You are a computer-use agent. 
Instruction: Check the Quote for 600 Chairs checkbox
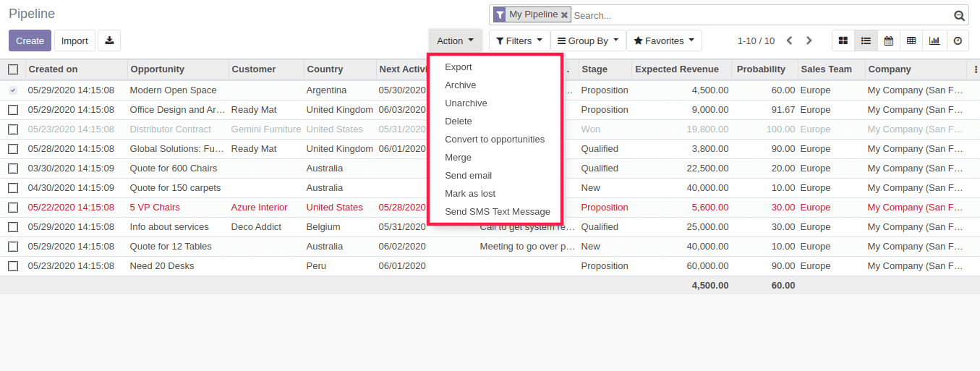(x=13, y=169)
